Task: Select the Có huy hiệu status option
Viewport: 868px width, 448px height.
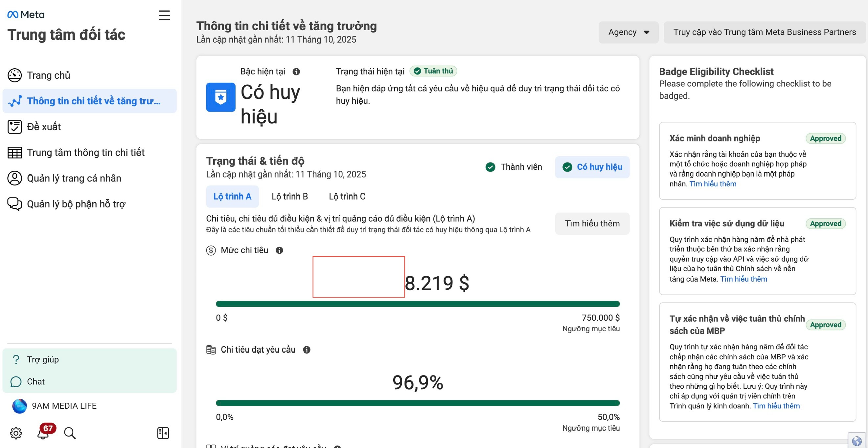Action: click(x=592, y=167)
